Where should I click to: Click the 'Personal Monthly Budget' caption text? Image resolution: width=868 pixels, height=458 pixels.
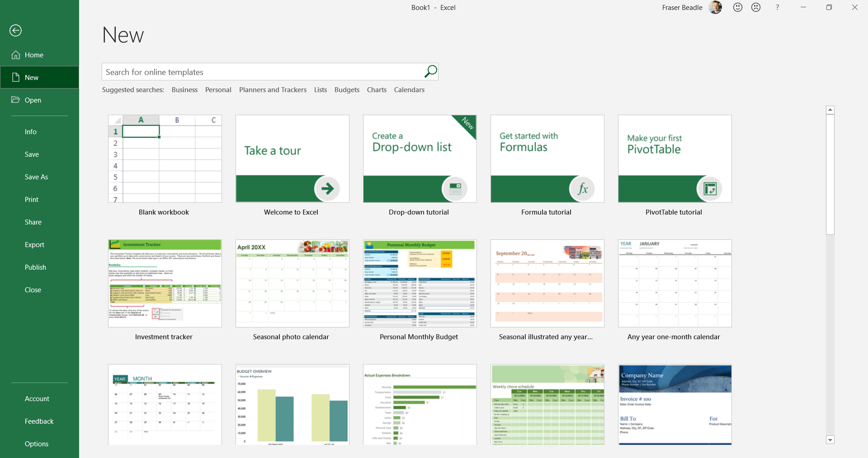coord(419,336)
